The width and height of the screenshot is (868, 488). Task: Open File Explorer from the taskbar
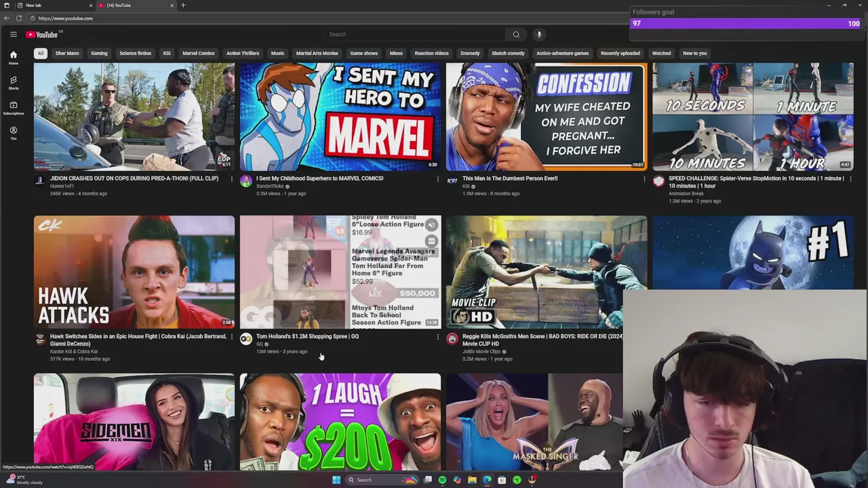[x=472, y=480]
